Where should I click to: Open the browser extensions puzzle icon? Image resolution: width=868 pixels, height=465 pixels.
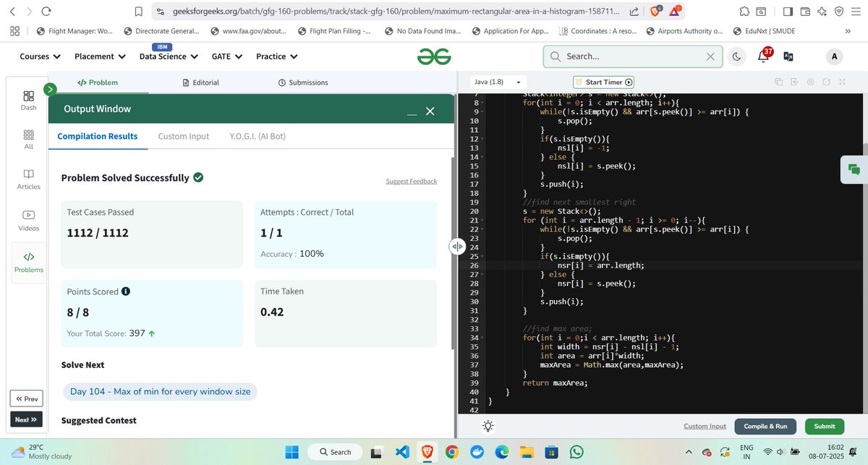click(x=744, y=12)
